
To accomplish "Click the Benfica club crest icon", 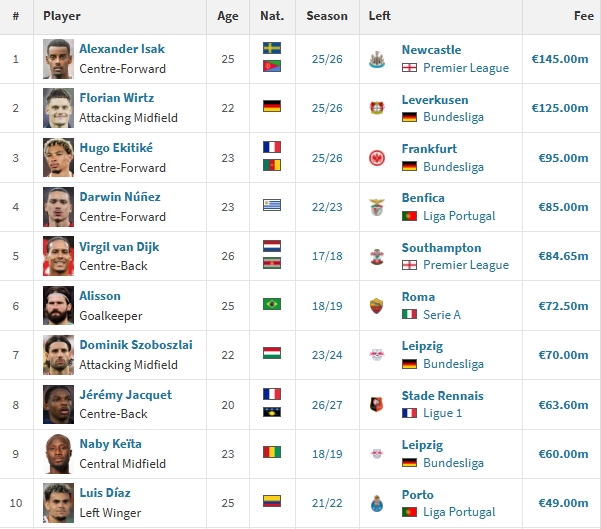I will [377, 207].
